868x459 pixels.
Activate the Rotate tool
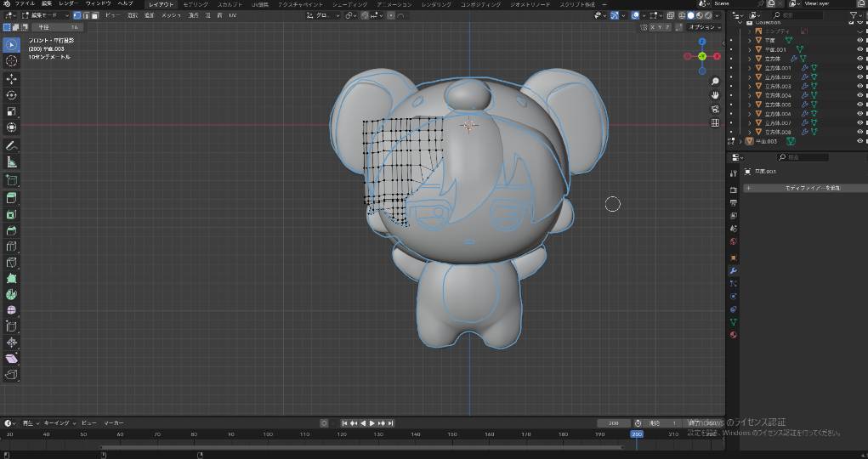[12, 94]
